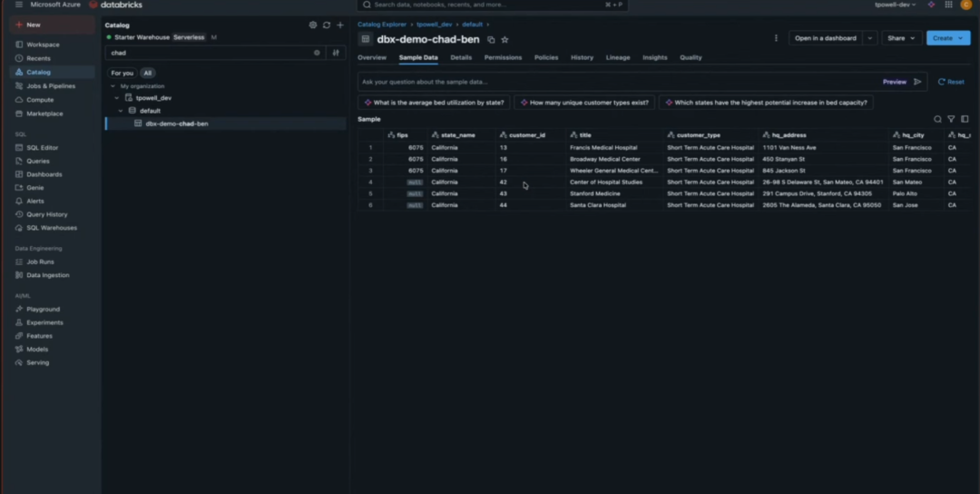The height and width of the screenshot is (494, 980).
Task: Copy the table name dbx-demo-chad-ben
Action: (491, 39)
